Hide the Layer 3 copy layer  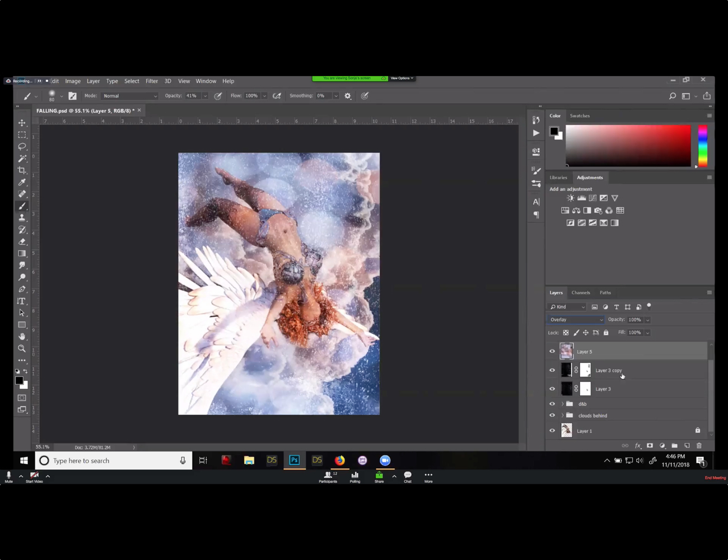click(552, 370)
